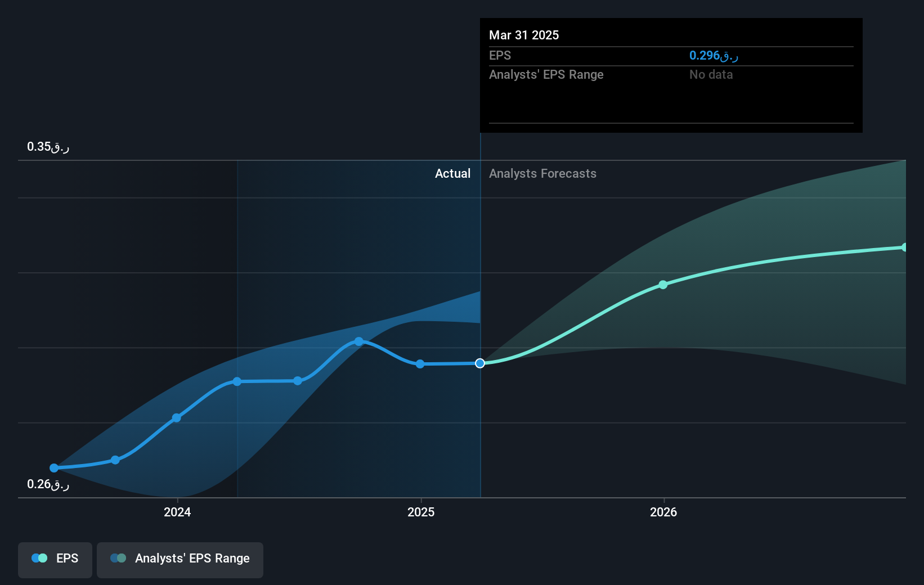Image resolution: width=924 pixels, height=585 pixels.
Task: Click the Mar 31 2025 tooltip date
Action: (x=524, y=35)
